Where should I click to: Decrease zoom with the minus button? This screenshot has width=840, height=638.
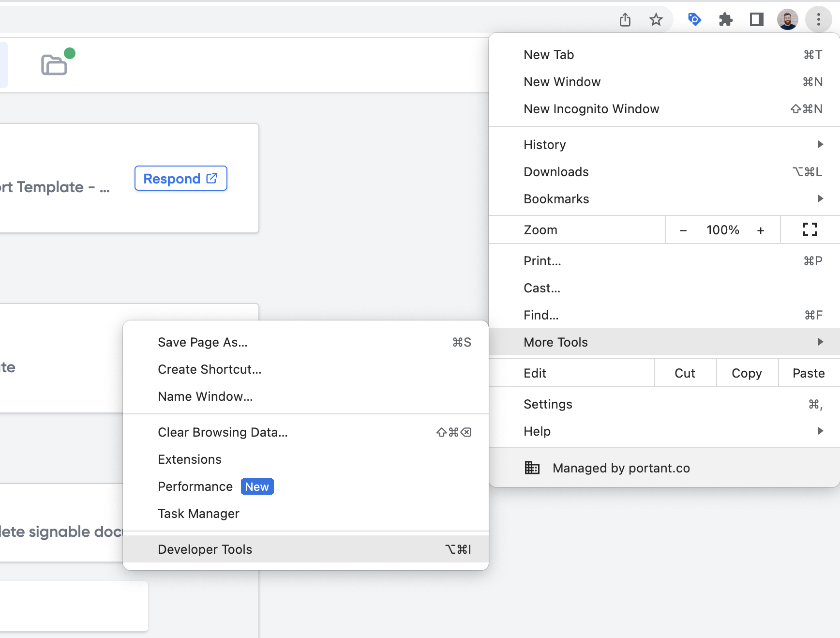click(683, 230)
